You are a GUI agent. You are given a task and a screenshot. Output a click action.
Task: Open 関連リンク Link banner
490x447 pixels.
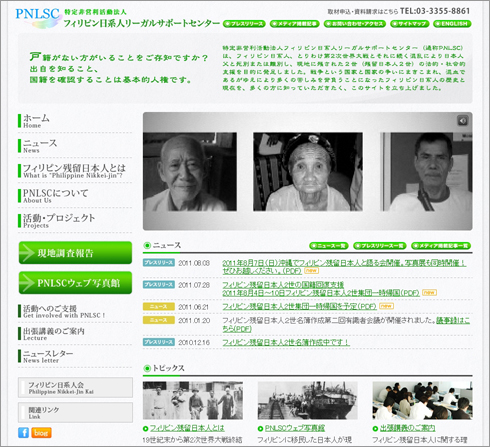pos(75,412)
